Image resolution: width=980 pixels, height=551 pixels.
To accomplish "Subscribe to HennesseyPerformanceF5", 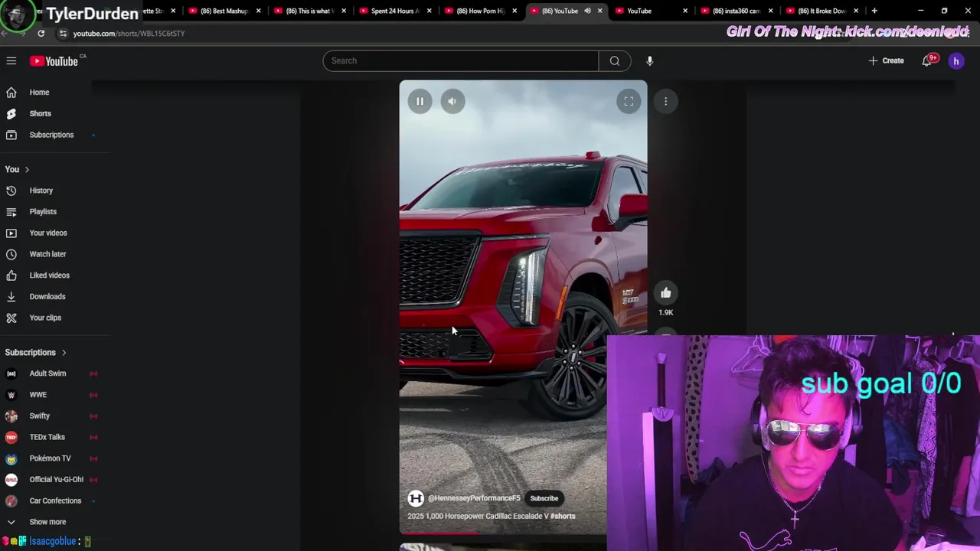I will point(544,498).
